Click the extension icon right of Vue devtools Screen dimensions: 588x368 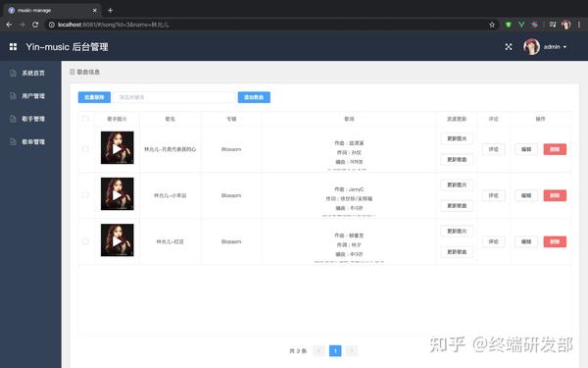[534, 25]
